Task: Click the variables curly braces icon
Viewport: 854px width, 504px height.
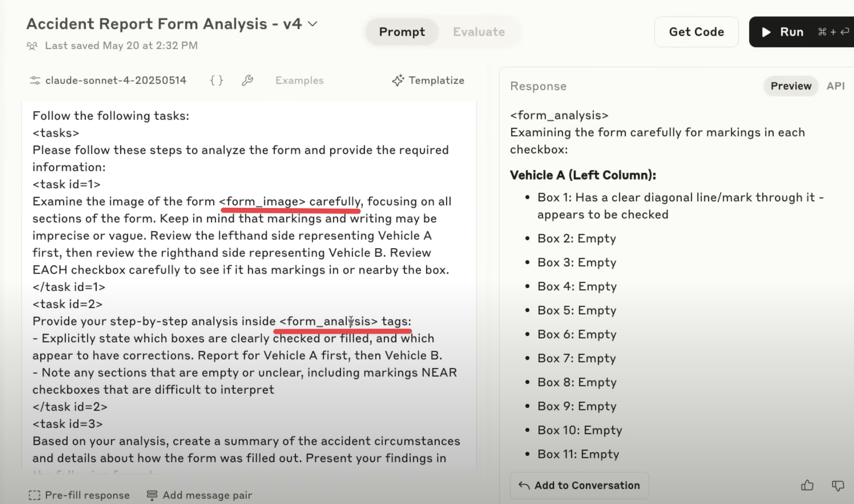Action: pos(217,80)
